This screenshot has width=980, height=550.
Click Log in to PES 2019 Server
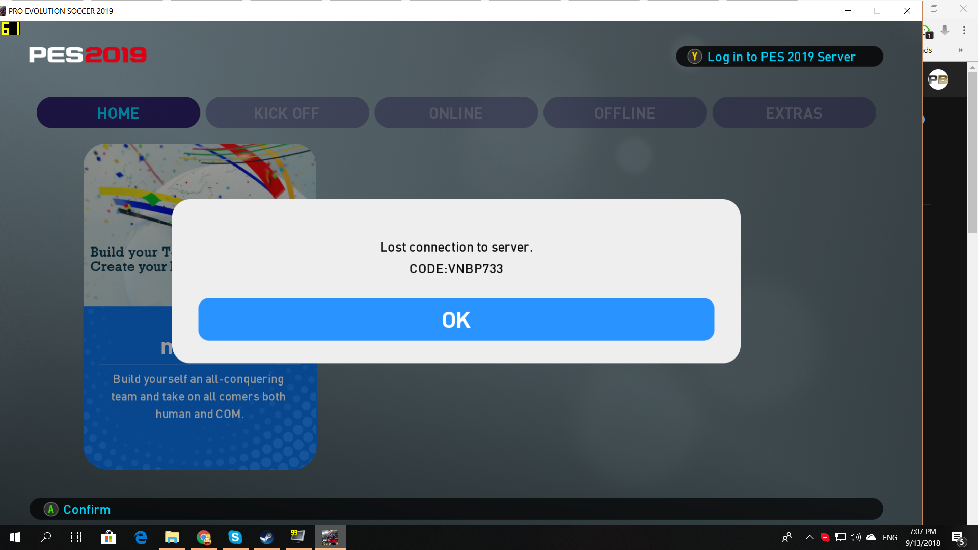(x=779, y=57)
